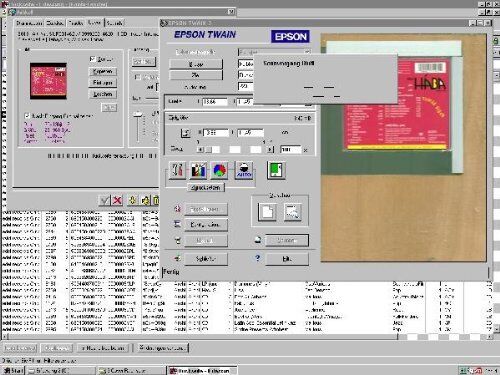Click the right arrow of the zoom scroller
500x375 pixels.
coord(270,149)
